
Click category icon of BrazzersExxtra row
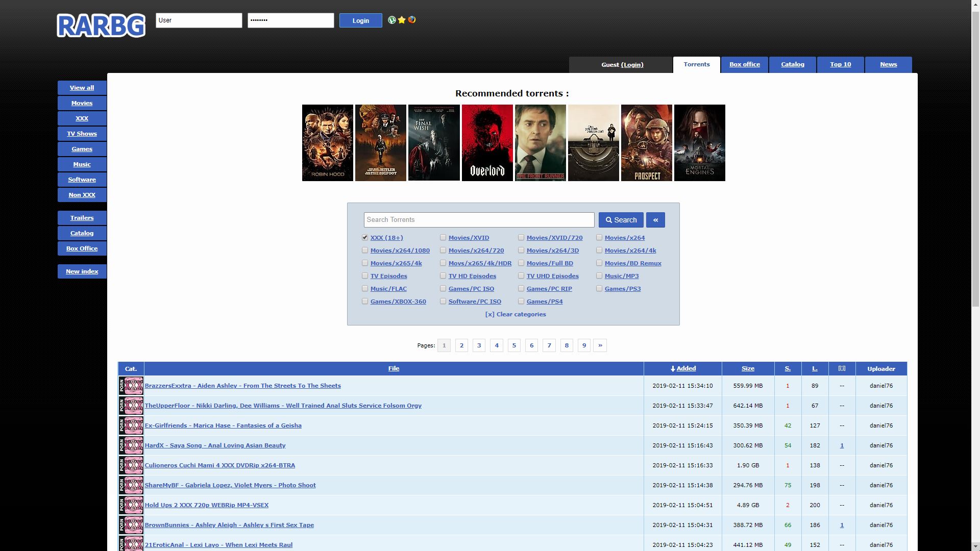[131, 386]
